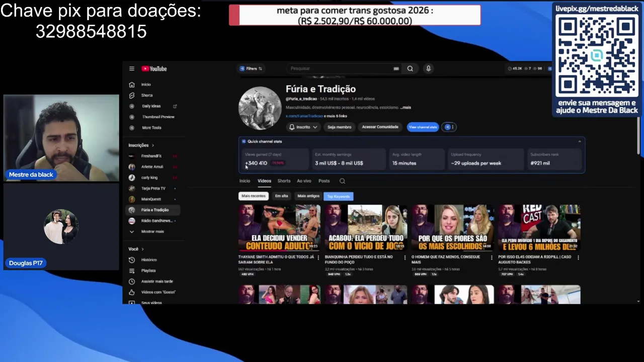Click the Fúria e Tradição channel avatar
The height and width of the screenshot is (362, 644).
click(x=260, y=108)
